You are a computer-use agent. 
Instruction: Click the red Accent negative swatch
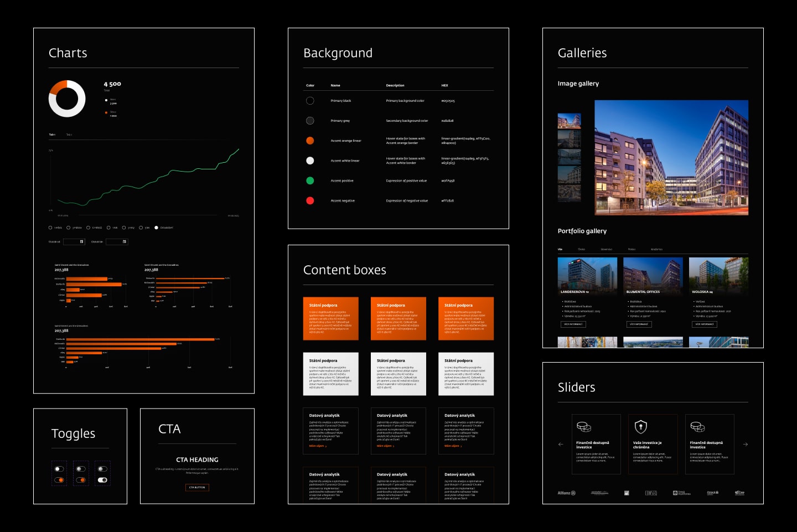click(x=310, y=200)
